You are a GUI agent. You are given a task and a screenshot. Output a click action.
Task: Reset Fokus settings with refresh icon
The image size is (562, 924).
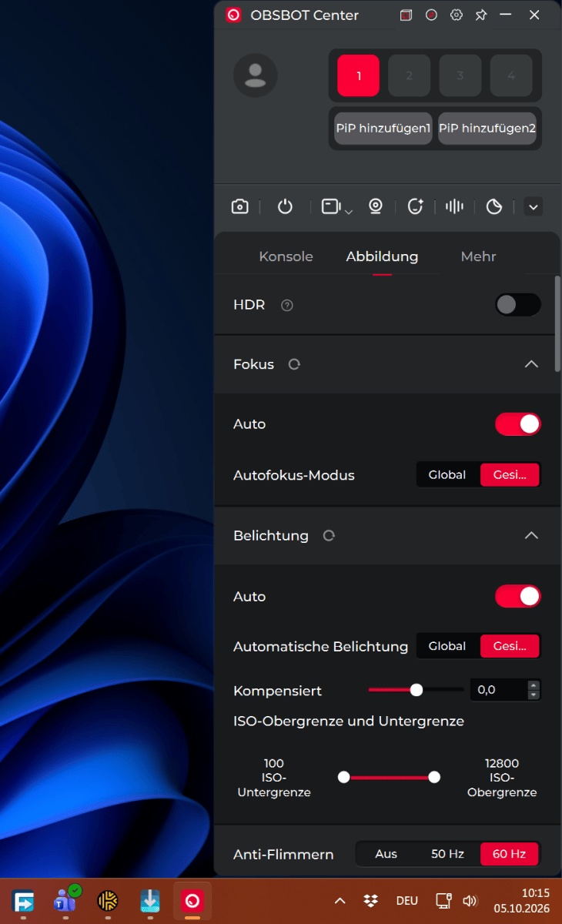[x=294, y=364]
